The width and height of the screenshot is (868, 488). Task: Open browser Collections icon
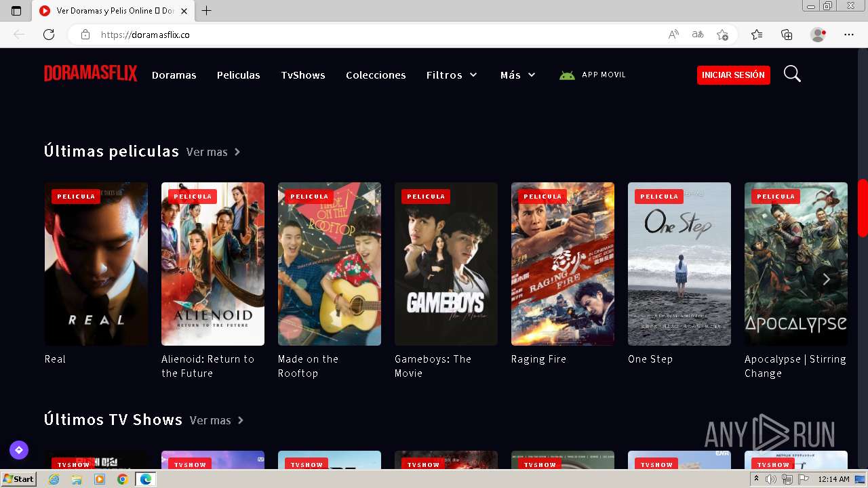pyautogui.click(x=787, y=35)
